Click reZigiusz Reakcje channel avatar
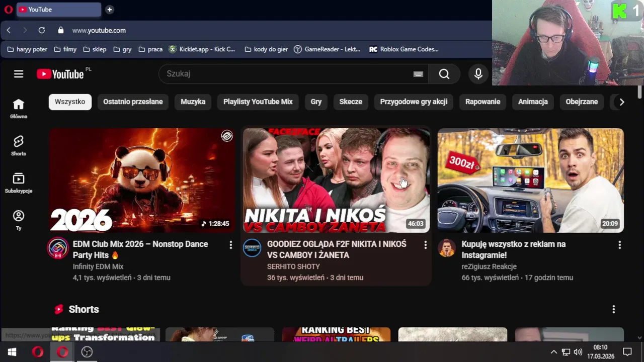Screen dimensions: 644x362 (447, 248)
